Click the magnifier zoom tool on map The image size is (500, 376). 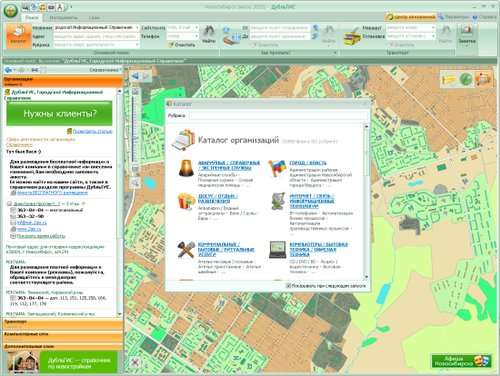pyautogui.click(x=135, y=183)
